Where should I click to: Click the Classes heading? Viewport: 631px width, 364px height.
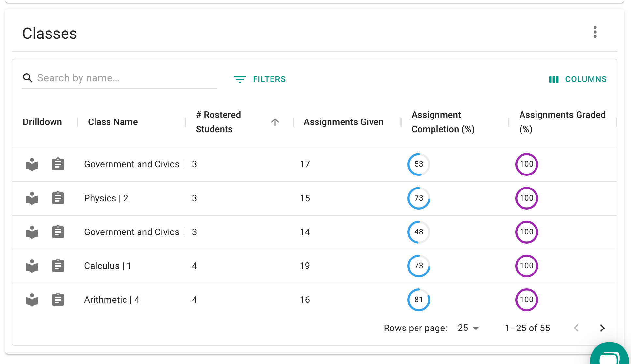[x=50, y=33]
